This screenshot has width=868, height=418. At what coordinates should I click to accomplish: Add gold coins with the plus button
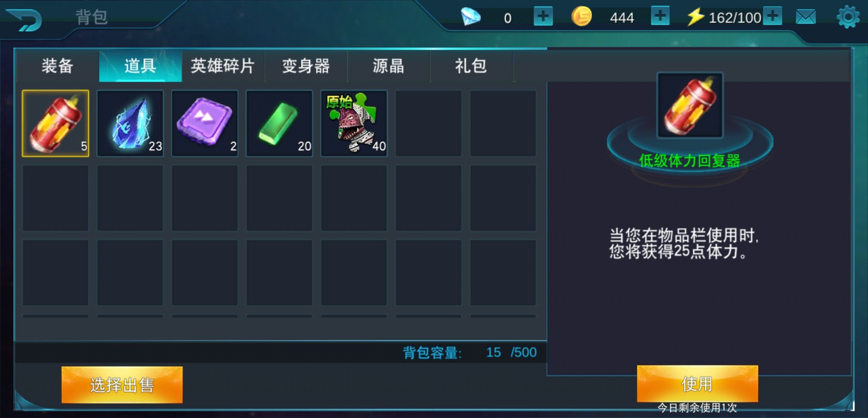point(660,16)
